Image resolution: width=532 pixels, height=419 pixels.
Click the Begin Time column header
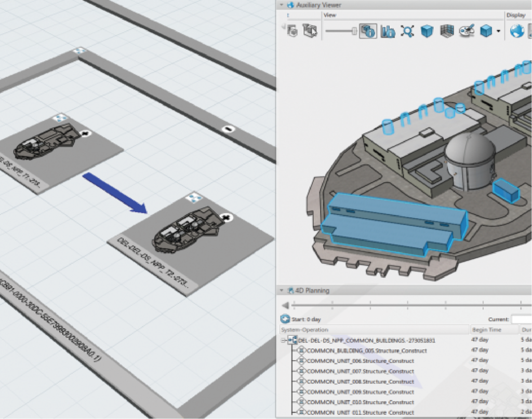[486, 330]
